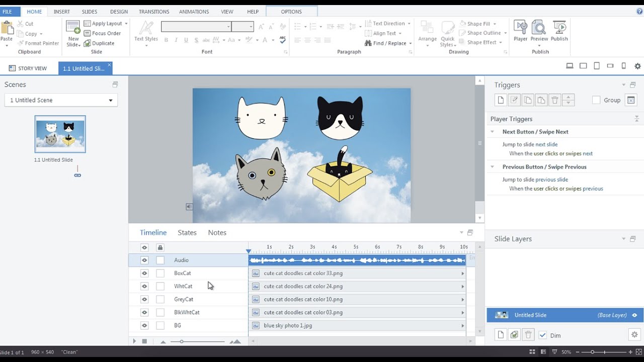Switch to desktop view preview
The image size is (644, 362).
click(570, 66)
